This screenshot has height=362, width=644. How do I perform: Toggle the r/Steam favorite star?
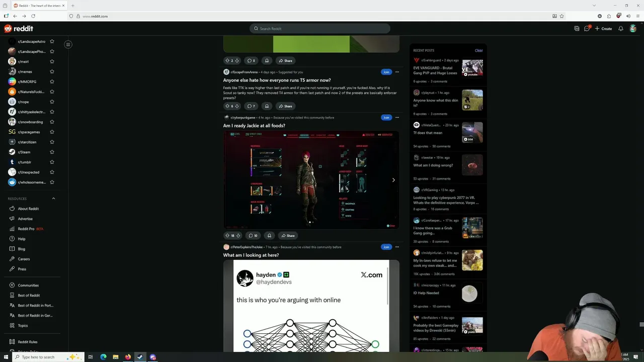click(52, 152)
